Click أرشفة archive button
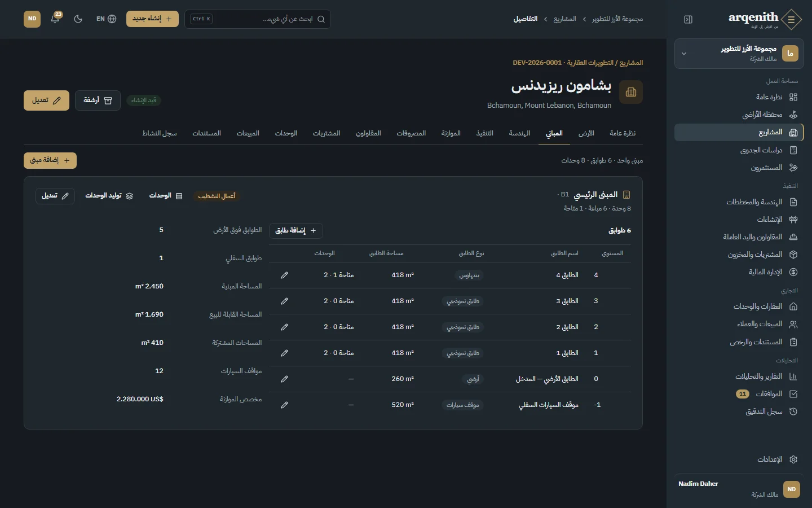This screenshot has height=508, width=812. [x=98, y=100]
